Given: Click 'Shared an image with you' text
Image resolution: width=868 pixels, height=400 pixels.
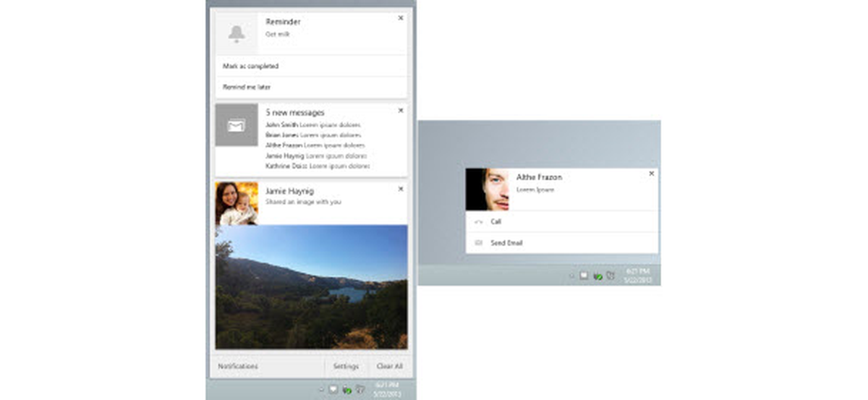Looking at the screenshot, I should 303,203.
